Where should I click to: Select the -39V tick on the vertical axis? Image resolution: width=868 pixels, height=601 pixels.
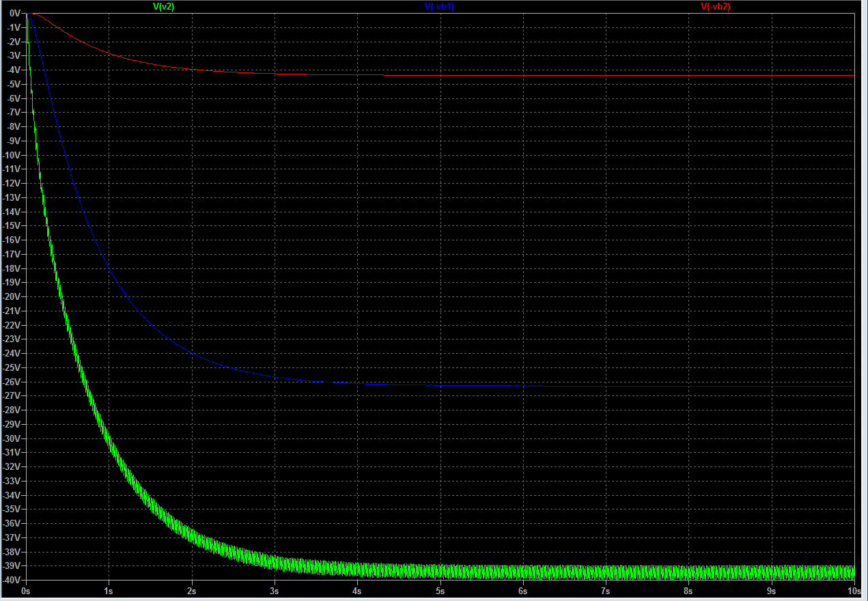click(11, 565)
